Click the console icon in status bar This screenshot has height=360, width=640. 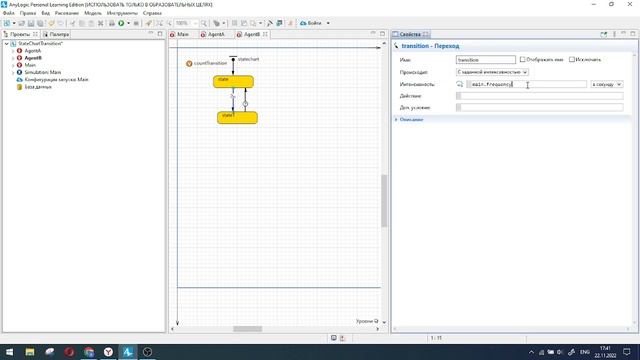(333, 338)
